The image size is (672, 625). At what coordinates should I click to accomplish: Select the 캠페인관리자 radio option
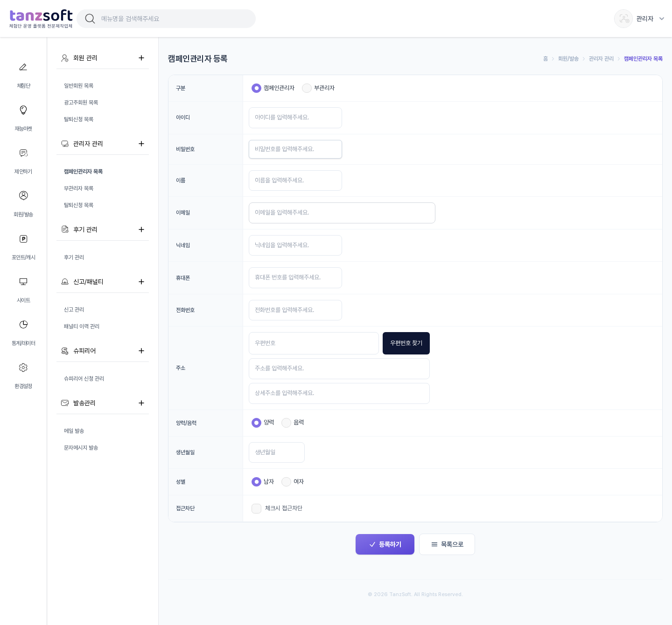click(x=256, y=88)
